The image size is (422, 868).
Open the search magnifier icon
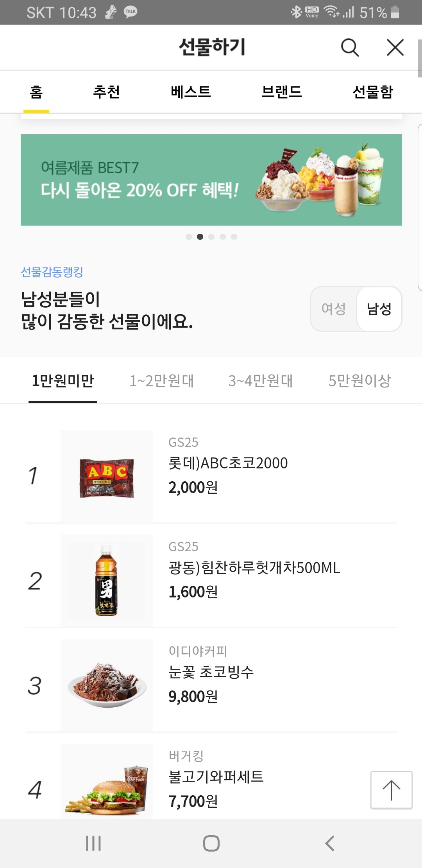click(x=350, y=48)
